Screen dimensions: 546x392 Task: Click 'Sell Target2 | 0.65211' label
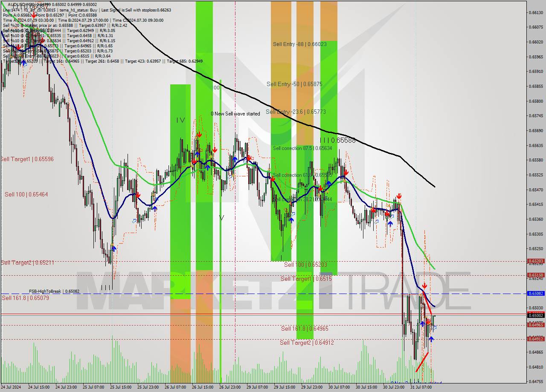(27, 262)
